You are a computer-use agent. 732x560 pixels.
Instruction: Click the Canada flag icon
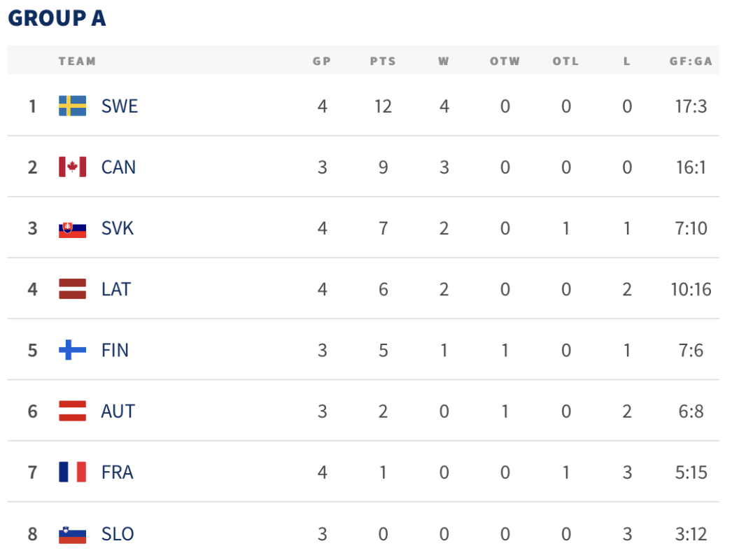point(72,167)
